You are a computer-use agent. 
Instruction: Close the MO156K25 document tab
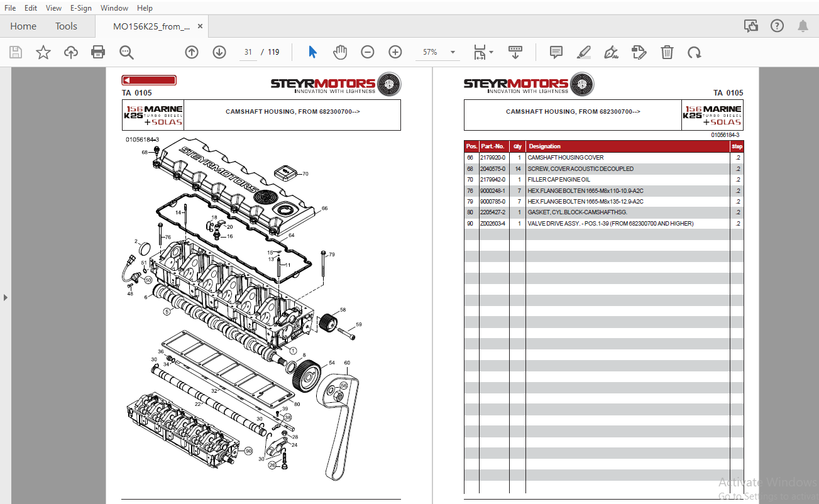201,26
